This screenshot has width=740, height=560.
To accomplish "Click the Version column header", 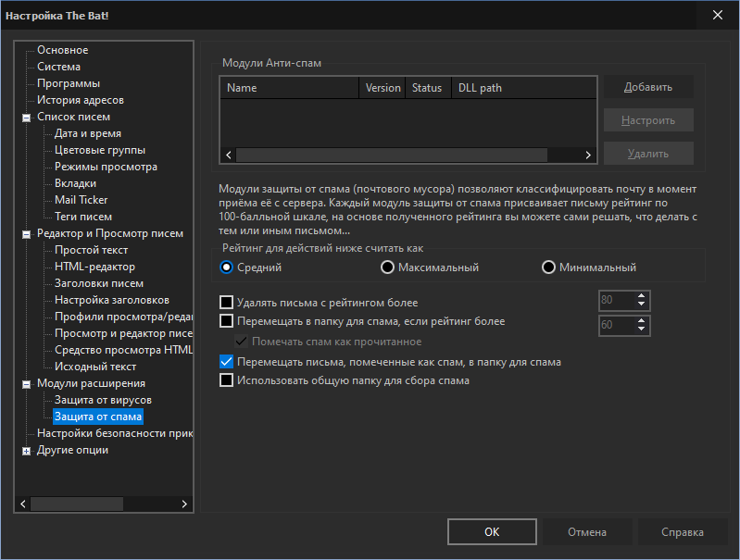I will tap(383, 88).
